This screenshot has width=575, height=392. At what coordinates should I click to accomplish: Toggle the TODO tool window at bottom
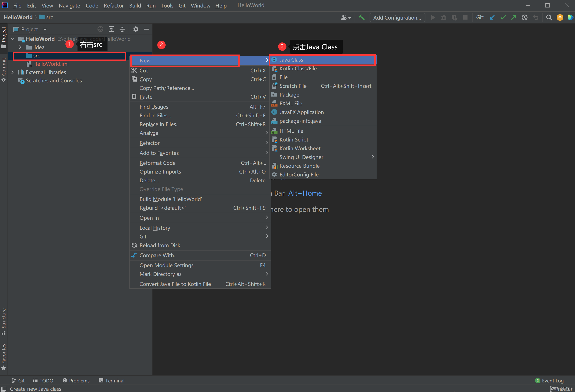point(43,381)
